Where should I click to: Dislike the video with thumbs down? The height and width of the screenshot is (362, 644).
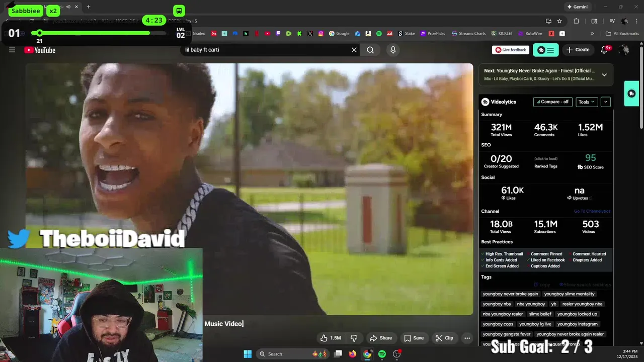(x=354, y=338)
